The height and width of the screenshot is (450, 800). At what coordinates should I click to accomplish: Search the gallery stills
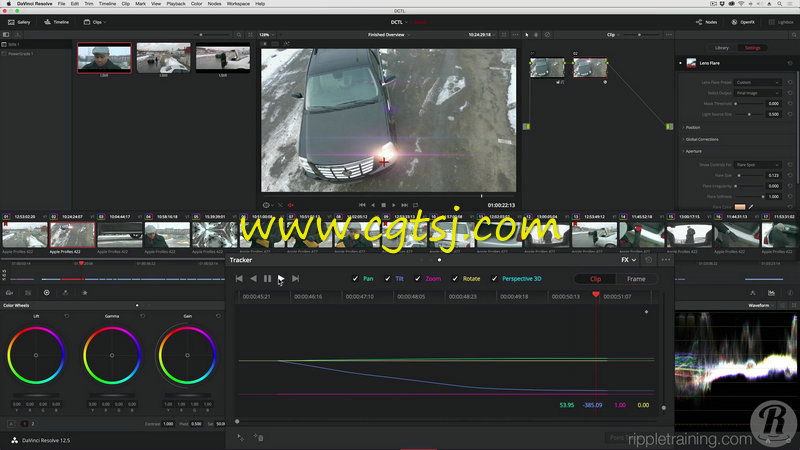coord(239,35)
